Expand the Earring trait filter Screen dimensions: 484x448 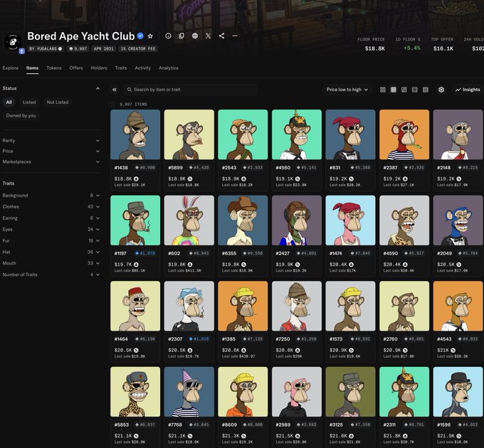click(51, 218)
